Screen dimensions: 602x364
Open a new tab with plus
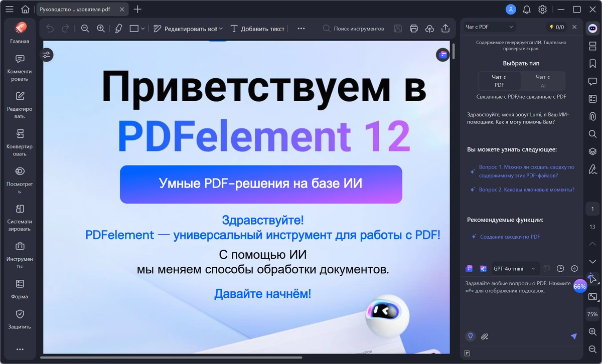pyautogui.click(x=137, y=9)
